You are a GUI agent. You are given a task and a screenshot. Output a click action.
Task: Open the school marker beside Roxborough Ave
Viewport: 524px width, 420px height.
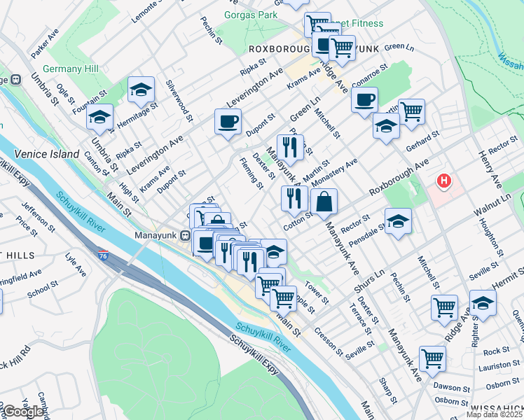coord(386,126)
